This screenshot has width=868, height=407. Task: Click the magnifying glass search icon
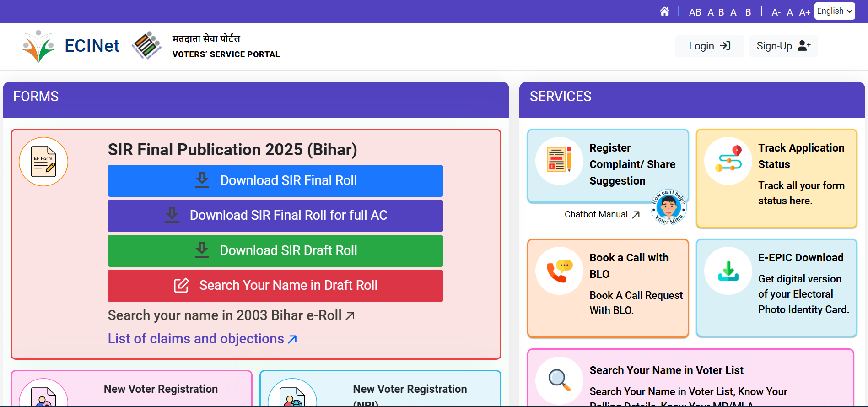click(x=559, y=380)
